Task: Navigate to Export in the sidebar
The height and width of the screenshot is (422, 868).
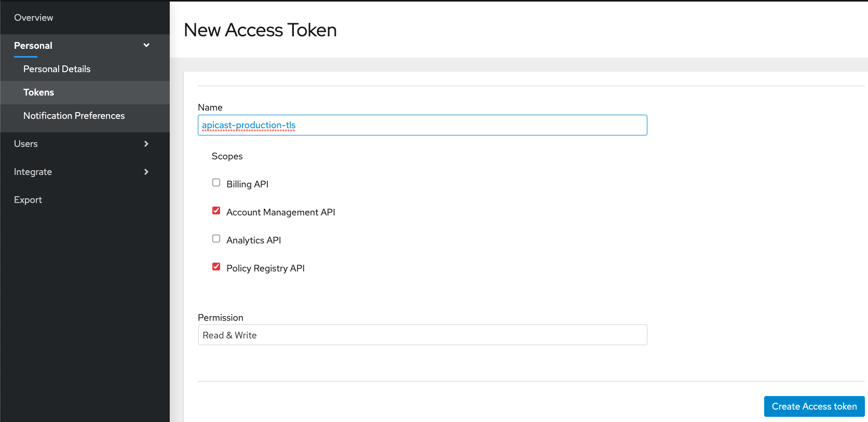Action: pyautogui.click(x=28, y=200)
